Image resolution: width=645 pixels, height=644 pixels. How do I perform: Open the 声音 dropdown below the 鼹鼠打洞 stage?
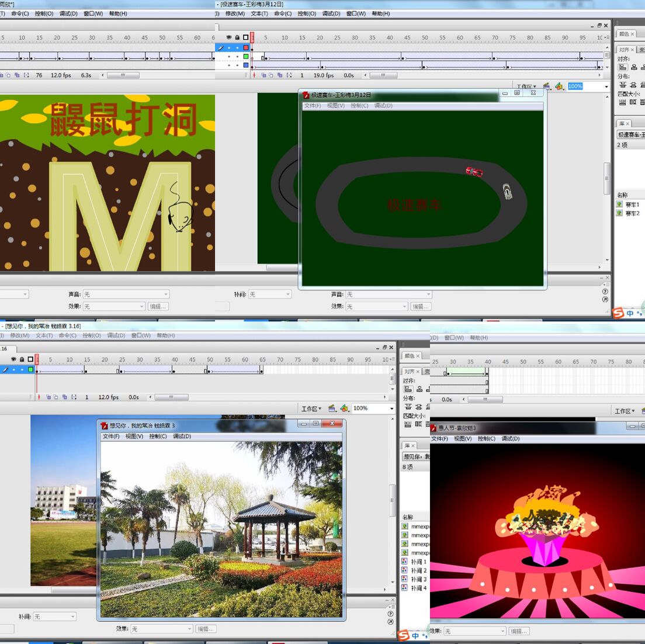coord(126,295)
